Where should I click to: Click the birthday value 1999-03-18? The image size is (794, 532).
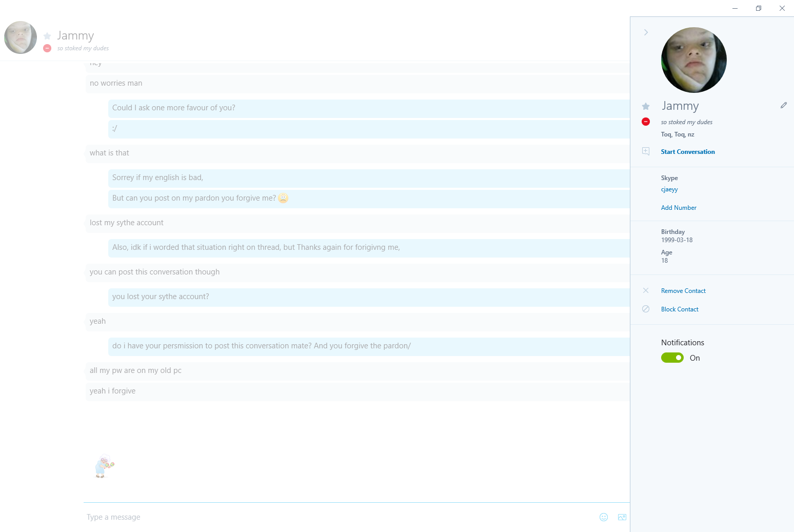click(x=677, y=240)
